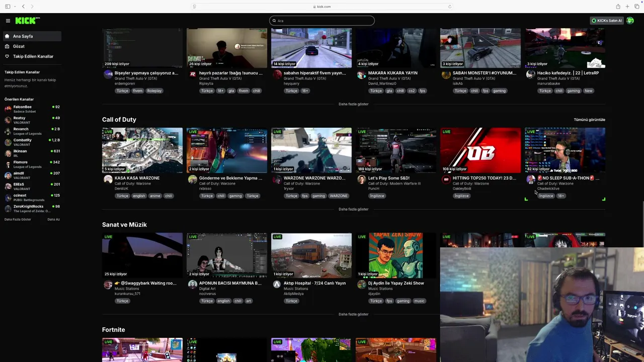Select the cs2 tag under MAKARA KUKARA YAYIN
The height and width of the screenshot is (362, 644).
[x=412, y=91]
